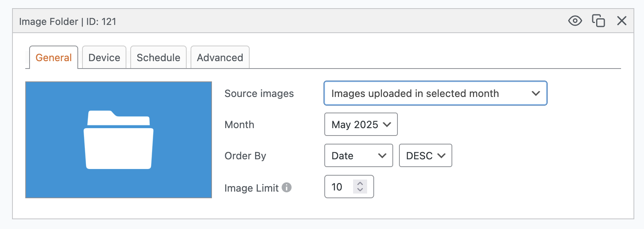The height and width of the screenshot is (229, 644).
Task: Click the Order By label
Action: click(245, 156)
